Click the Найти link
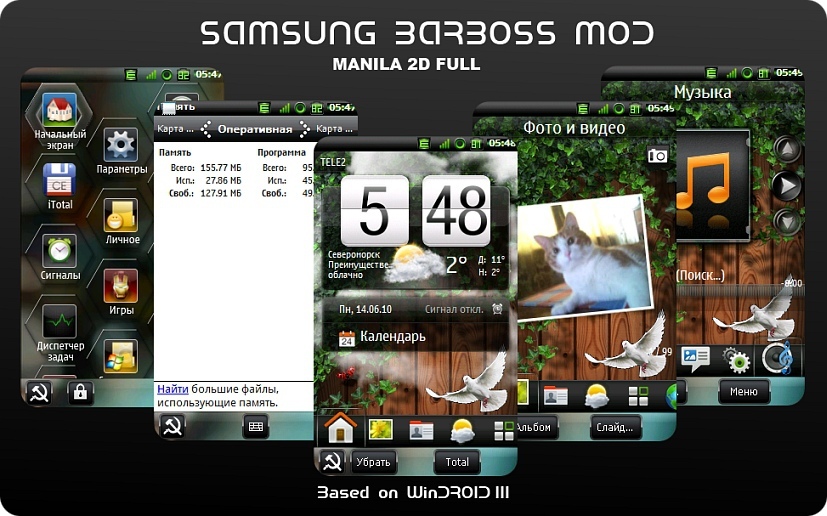Viewport: 827px width, 516px height. coord(172,389)
